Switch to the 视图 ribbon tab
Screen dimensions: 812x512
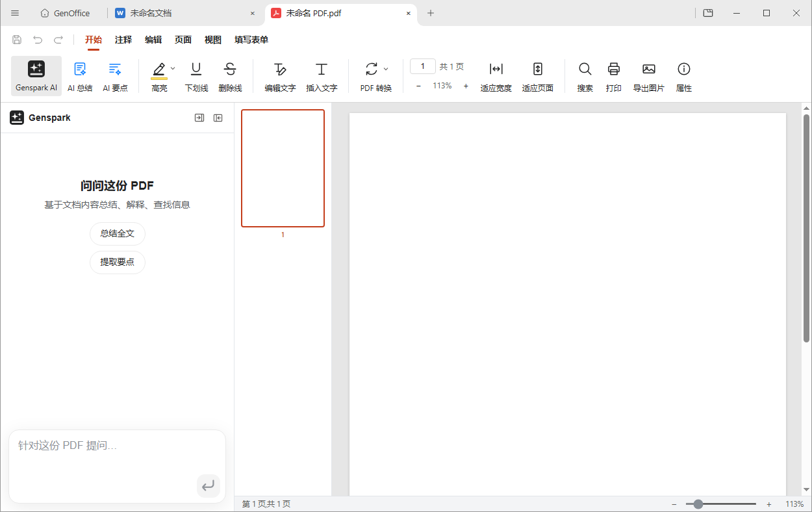coord(213,40)
